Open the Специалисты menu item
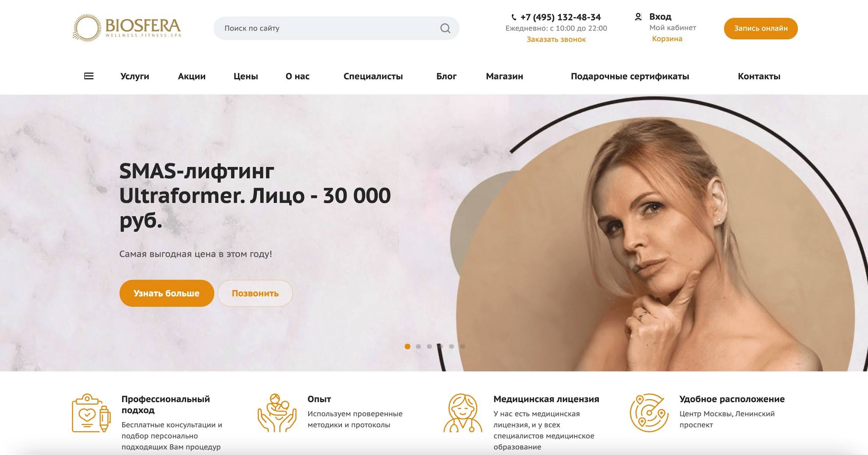Image resolution: width=868 pixels, height=455 pixels. 373,76
